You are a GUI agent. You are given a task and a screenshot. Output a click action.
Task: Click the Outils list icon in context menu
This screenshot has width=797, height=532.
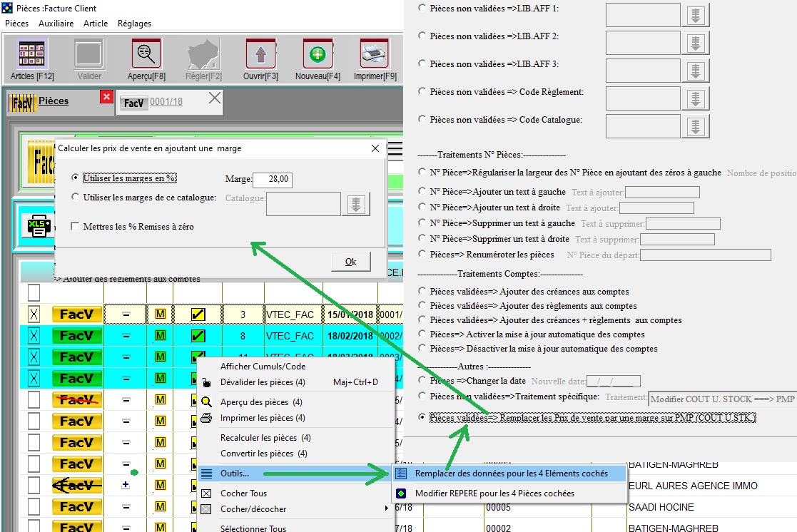coord(206,474)
